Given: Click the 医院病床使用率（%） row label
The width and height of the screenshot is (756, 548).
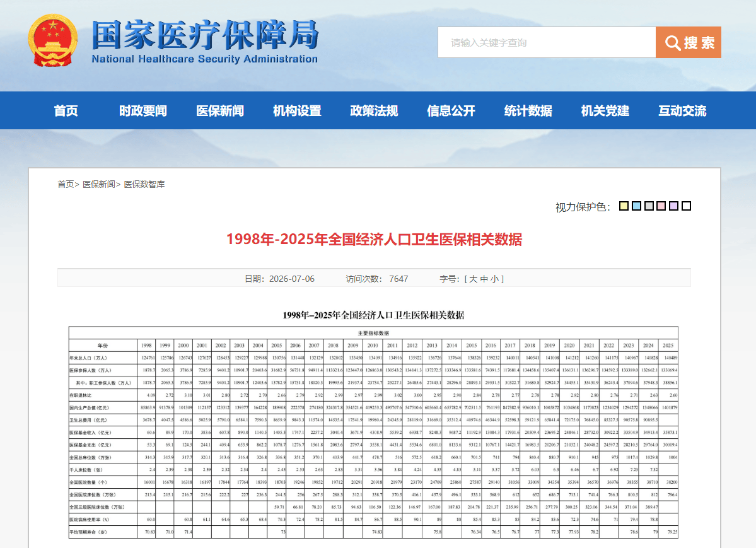Looking at the screenshot, I should (x=89, y=520).
